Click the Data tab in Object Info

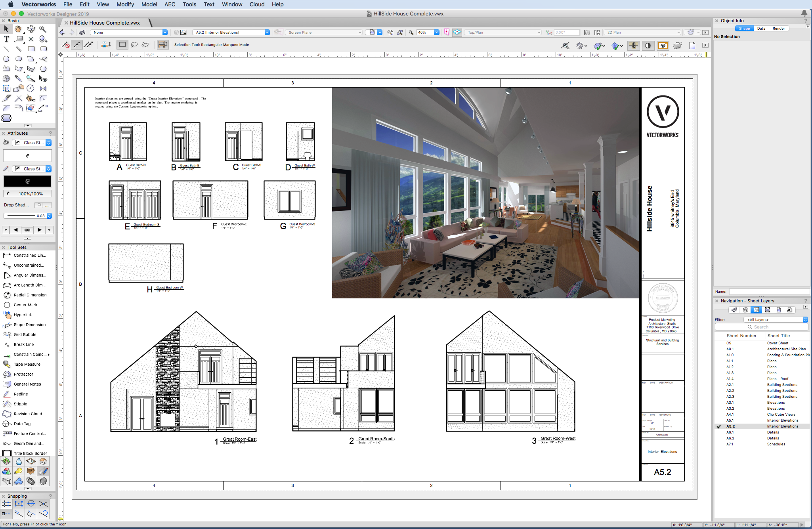[x=761, y=29]
